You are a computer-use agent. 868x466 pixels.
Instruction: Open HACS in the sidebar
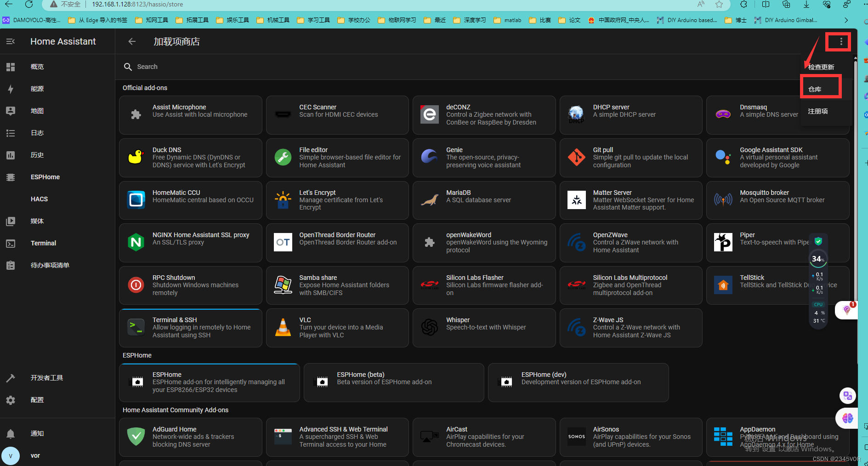39,199
